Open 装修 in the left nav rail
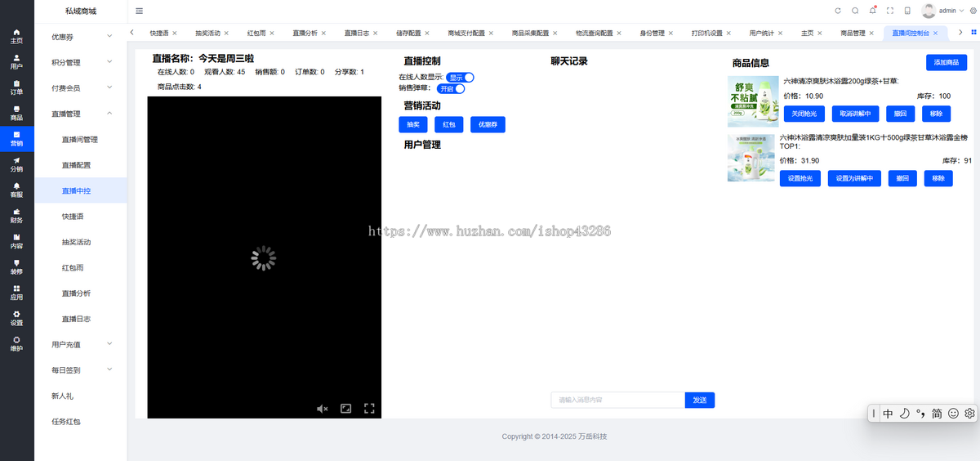 [16, 266]
